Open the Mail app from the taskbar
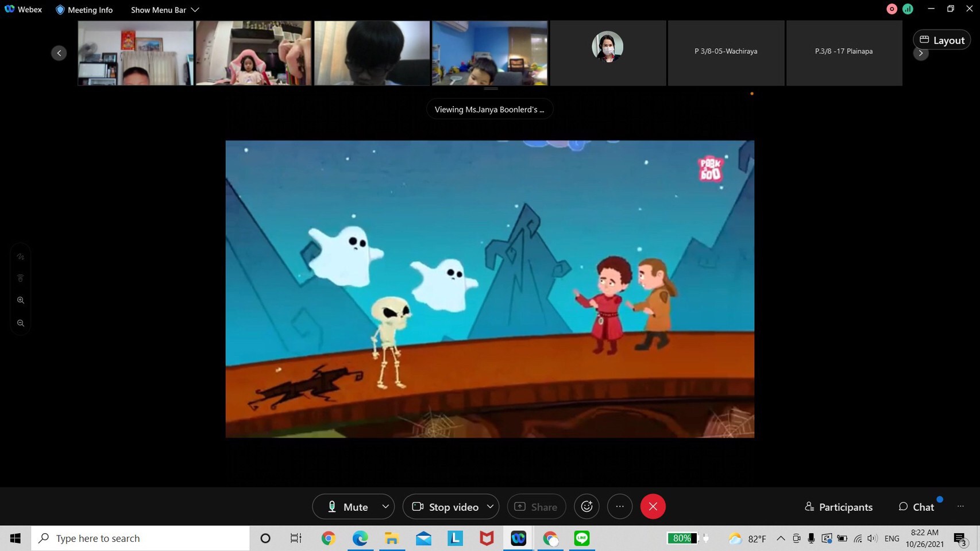This screenshot has width=980, height=551. pos(424,538)
